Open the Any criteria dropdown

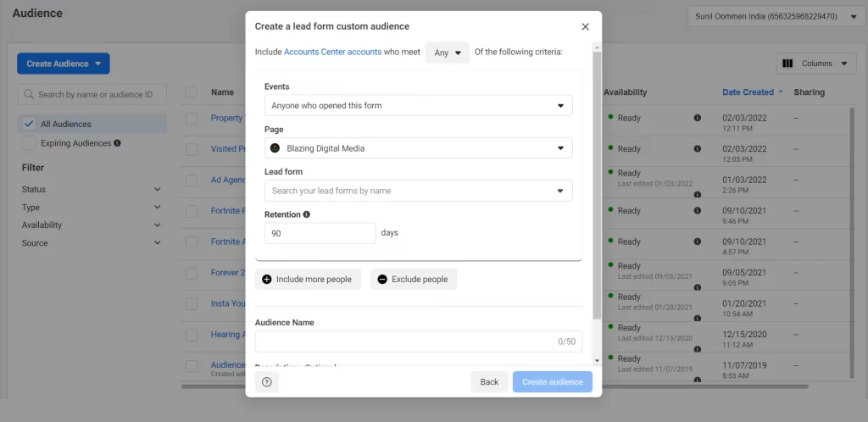coord(448,53)
